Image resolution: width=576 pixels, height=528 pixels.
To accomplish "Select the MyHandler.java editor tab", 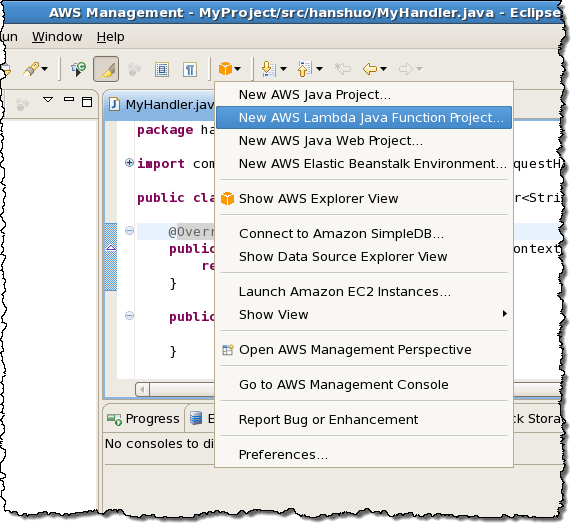I will 162,105.
